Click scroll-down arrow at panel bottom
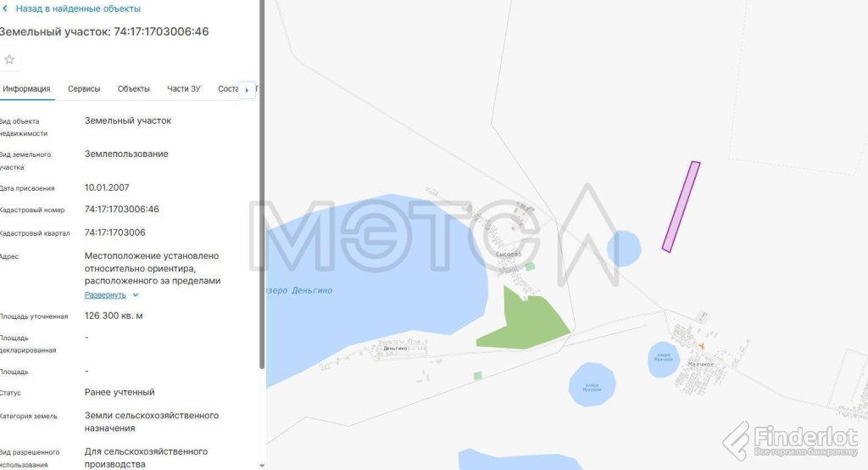Image resolution: width=868 pixels, height=470 pixels. [x=262, y=466]
